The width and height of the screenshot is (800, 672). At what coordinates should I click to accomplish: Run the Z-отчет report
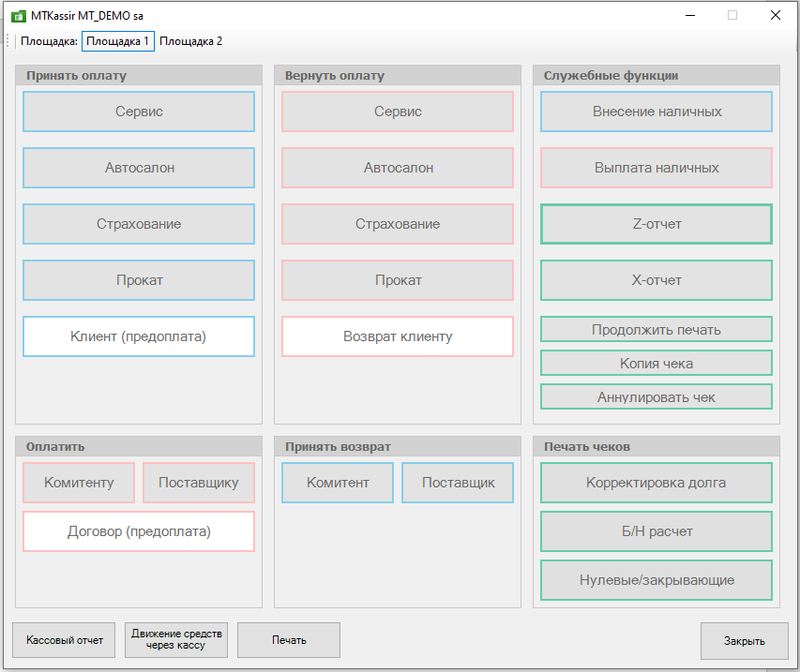(x=657, y=224)
